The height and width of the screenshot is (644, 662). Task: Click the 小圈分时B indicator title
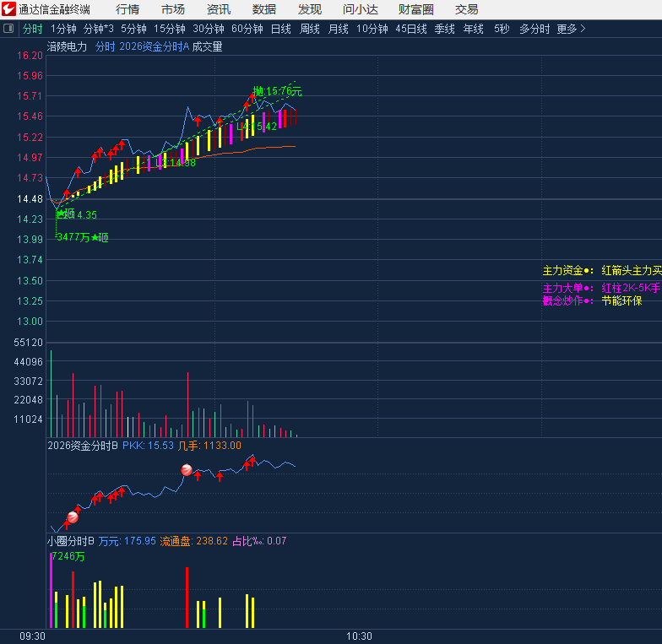[71, 541]
